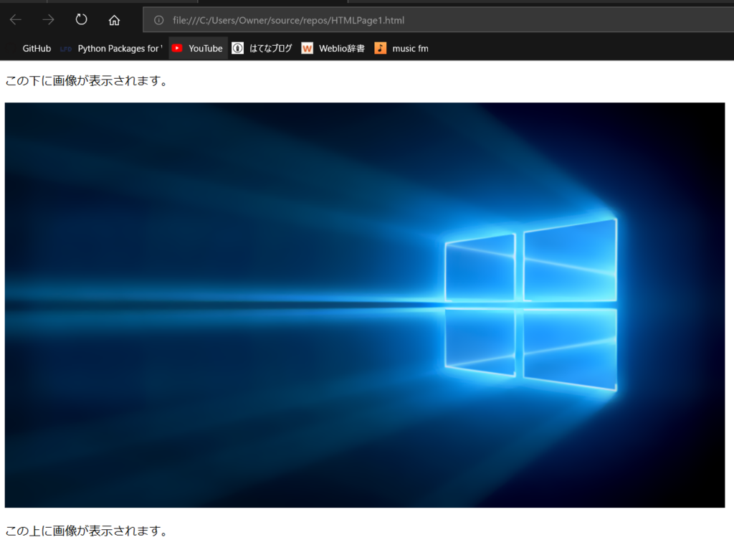Click the Weblio W favicon
Screen dimensions: 734x560
pyautogui.click(x=307, y=48)
